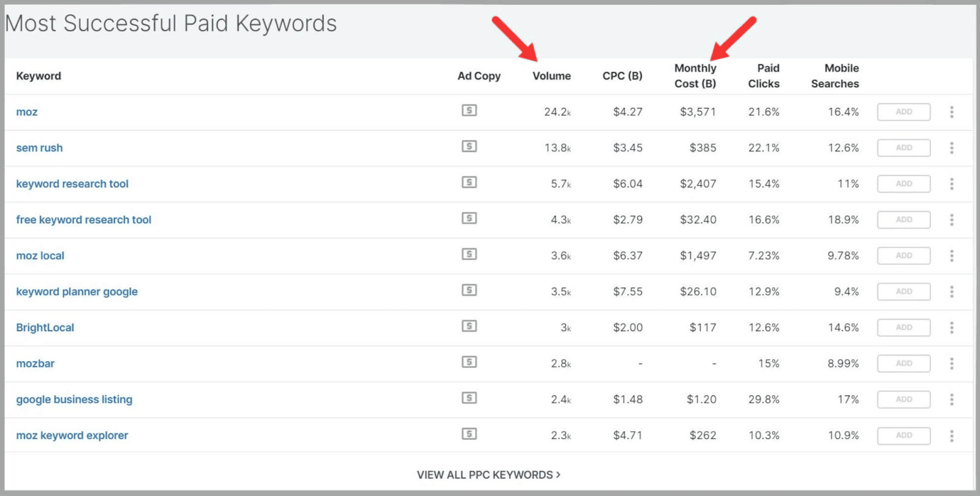Select the $2,407 monthly cost value

click(698, 184)
